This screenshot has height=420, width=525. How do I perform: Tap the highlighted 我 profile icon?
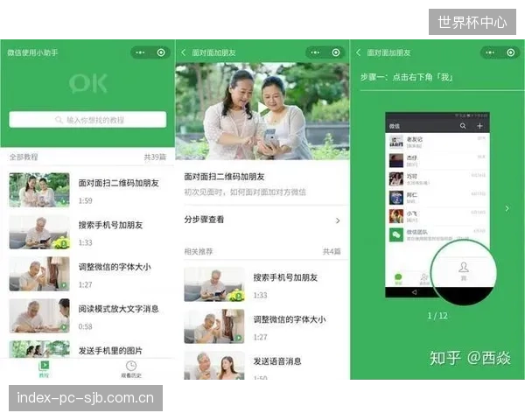click(464, 270)
